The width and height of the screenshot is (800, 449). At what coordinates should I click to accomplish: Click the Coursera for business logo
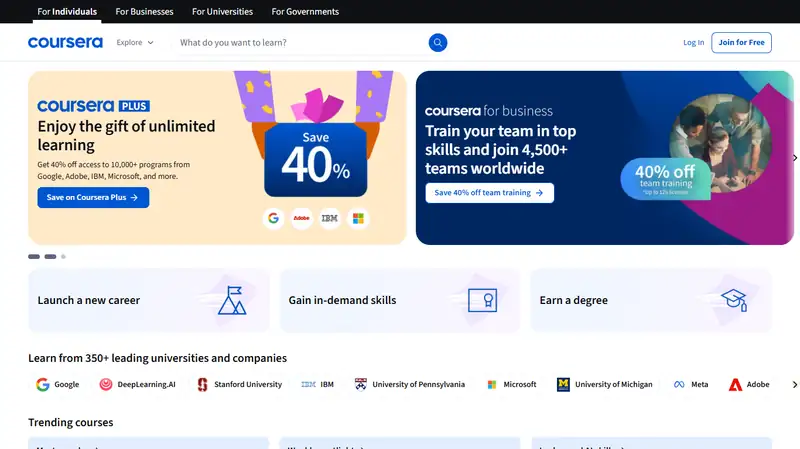pos(489,111)
